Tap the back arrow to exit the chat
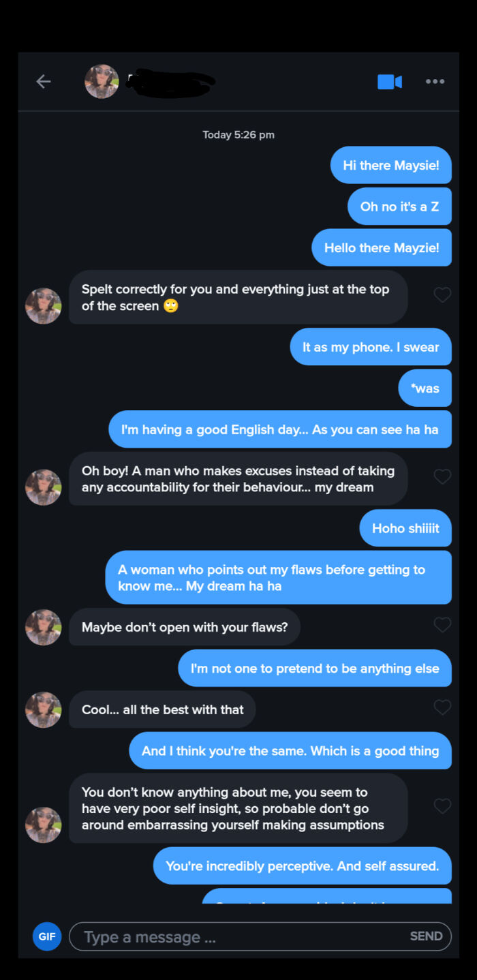 (43, 81)
